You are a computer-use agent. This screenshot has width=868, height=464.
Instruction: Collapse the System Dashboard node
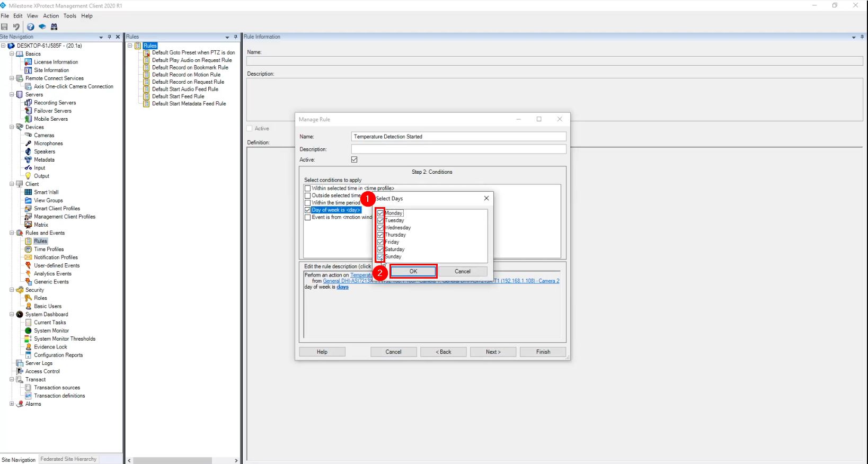coord(12,315)
